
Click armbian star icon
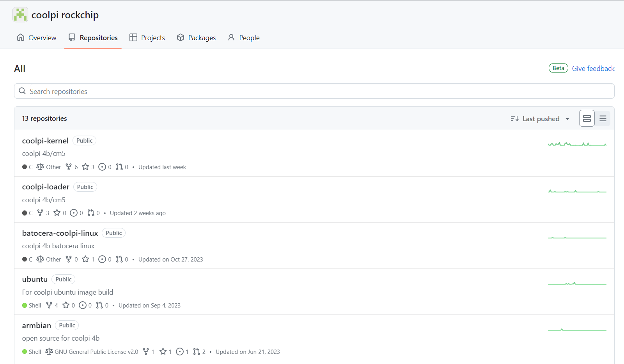point(163,352)
